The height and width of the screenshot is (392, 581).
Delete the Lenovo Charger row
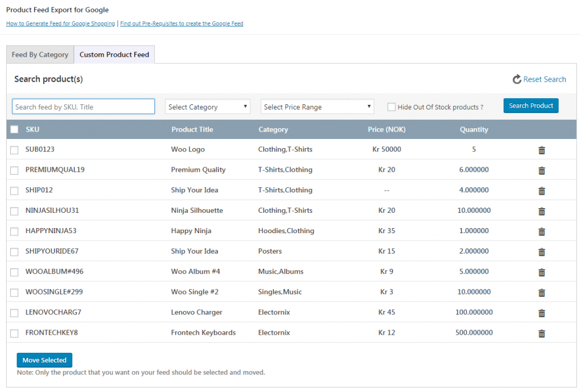pyautogui.click(x=541, y=313)
